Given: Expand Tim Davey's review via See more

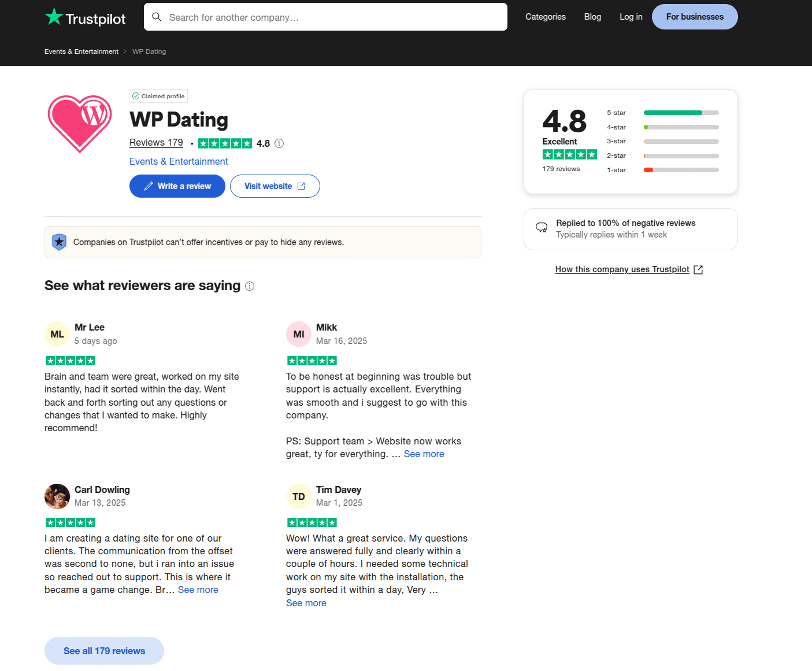Looking at the screenshot, I should pyautogui.click(x=306, y=603).
